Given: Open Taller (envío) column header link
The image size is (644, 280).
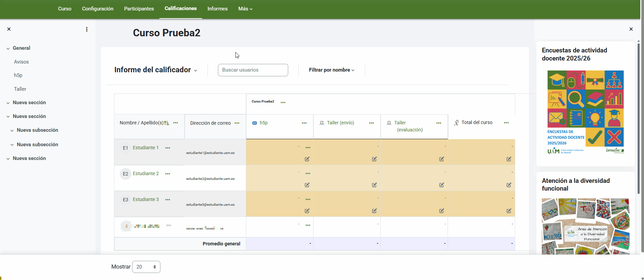Looking at the screenshot, I should (341, 123).
